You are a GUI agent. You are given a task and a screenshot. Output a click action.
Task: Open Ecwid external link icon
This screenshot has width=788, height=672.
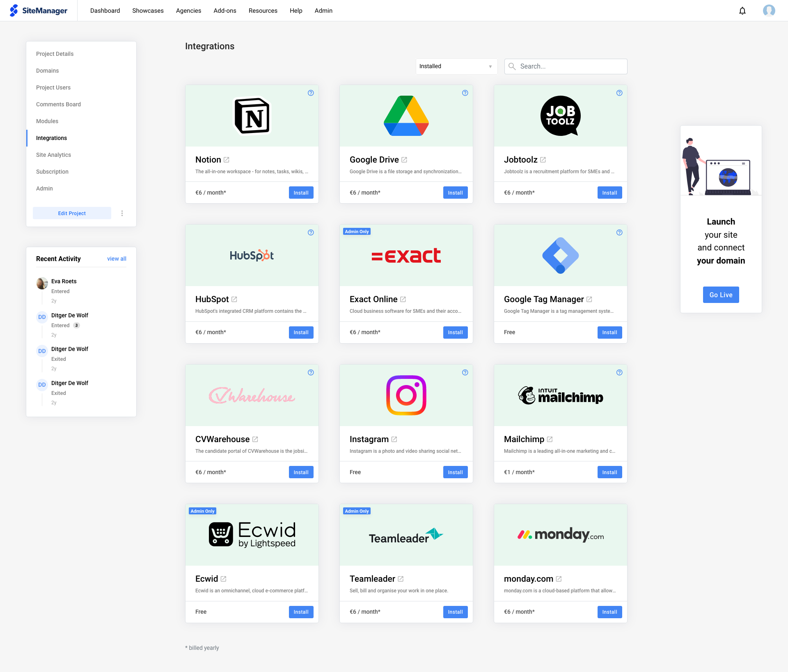pos(224,579)
